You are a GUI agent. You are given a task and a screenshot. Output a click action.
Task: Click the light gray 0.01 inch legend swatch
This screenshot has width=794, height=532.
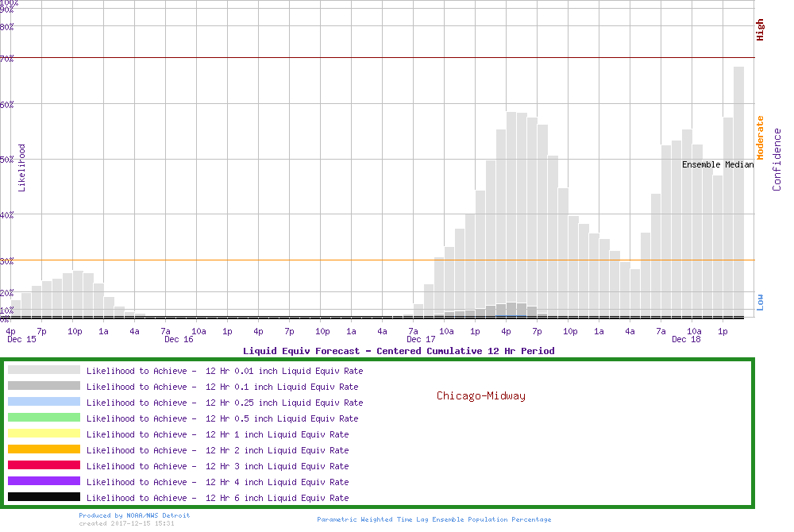(44, 370)
